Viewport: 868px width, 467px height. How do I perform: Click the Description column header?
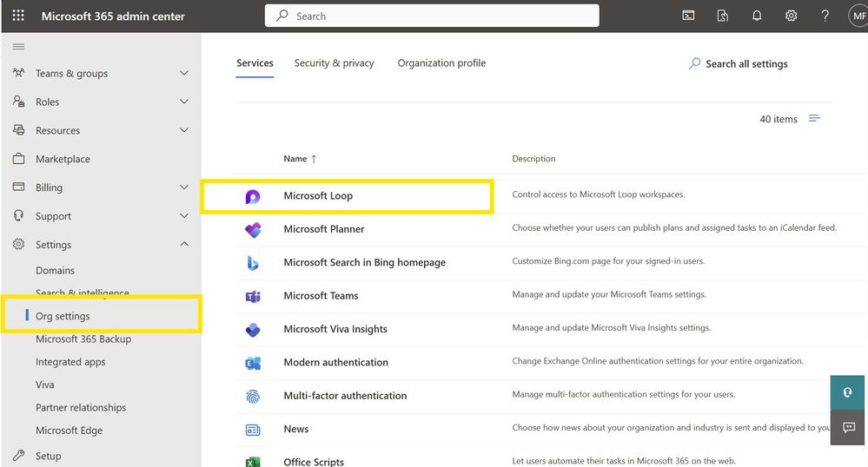(x=533, y=159)
